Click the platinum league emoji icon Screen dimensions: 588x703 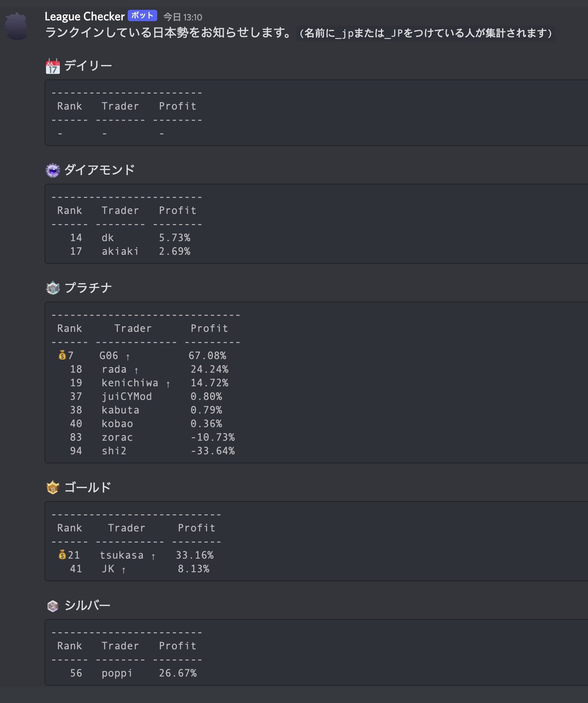pos(53,288)
